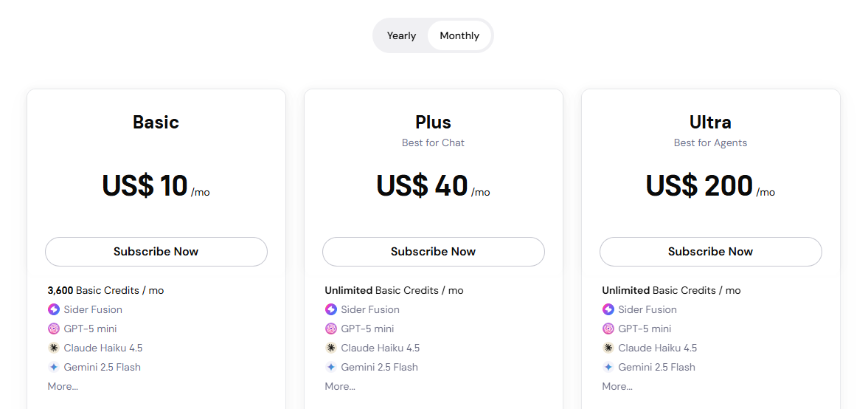
Task: Click the Ultra plan title
Action: tap(710, 122)
